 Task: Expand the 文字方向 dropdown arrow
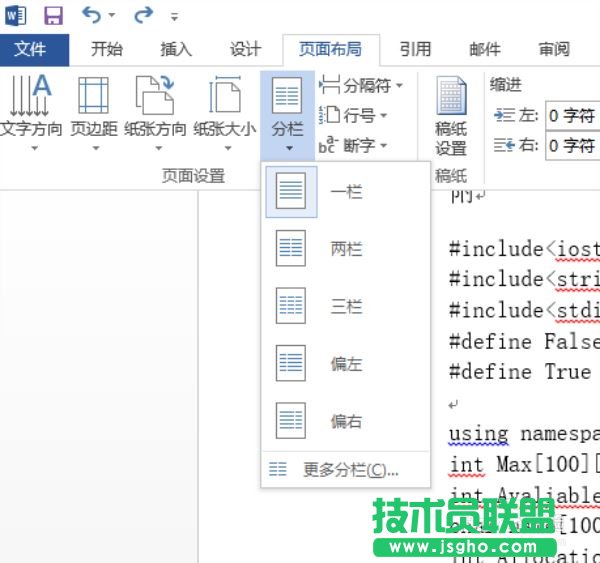click(x=34, y=148)
